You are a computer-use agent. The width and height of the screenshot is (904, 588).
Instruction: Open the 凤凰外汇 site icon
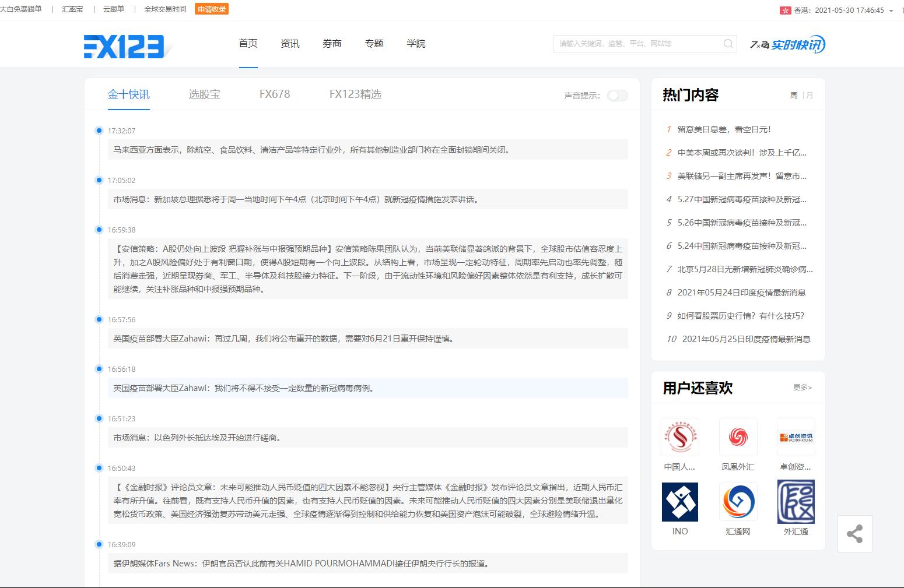click(x=738, y=437)
